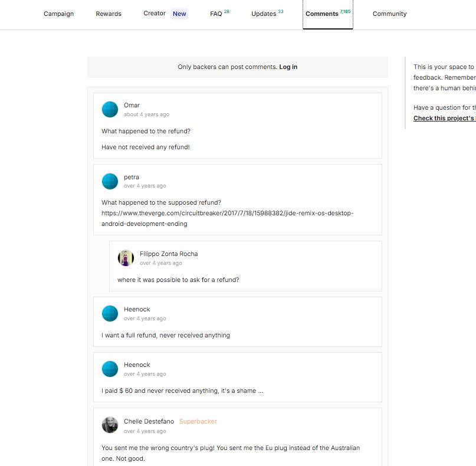The width and height of the screenshot is (476, 466).
Task: Click the Log in link
Action: pyautogui.click(x=288, y=67)
